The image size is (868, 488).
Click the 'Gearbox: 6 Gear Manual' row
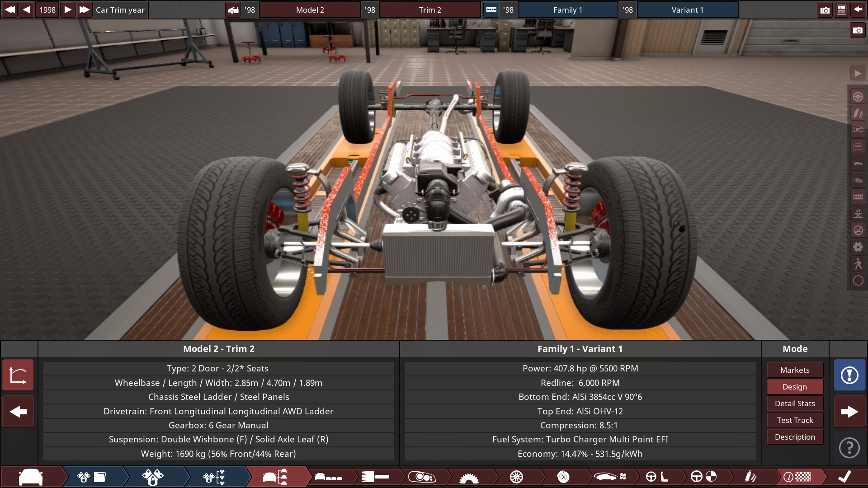click(x=218, y=425)
